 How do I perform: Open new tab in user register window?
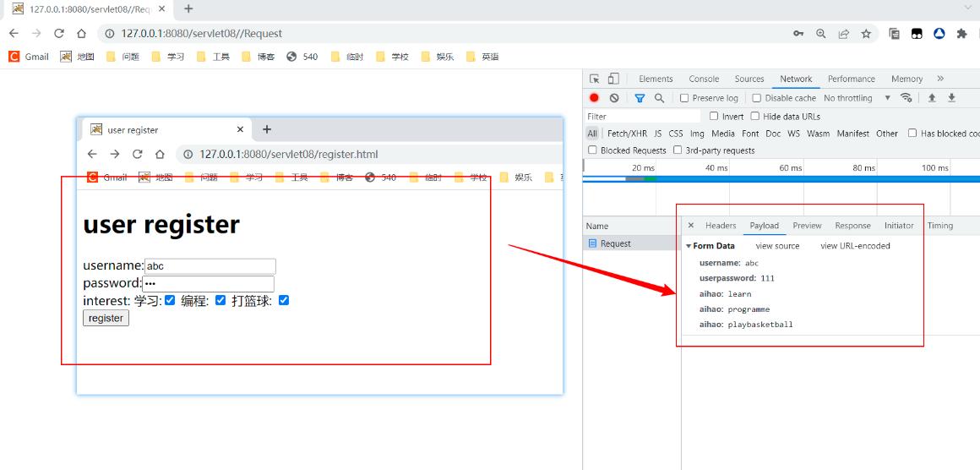[267, 129]
